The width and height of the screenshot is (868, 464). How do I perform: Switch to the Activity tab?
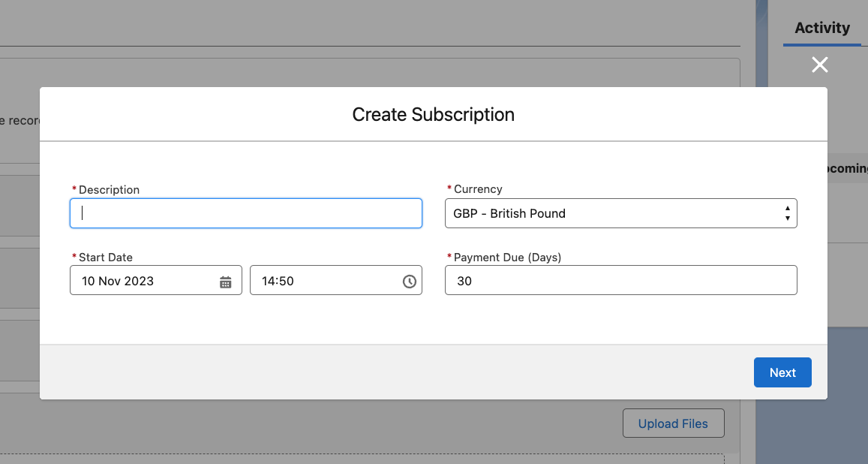(x=821, y=28)
